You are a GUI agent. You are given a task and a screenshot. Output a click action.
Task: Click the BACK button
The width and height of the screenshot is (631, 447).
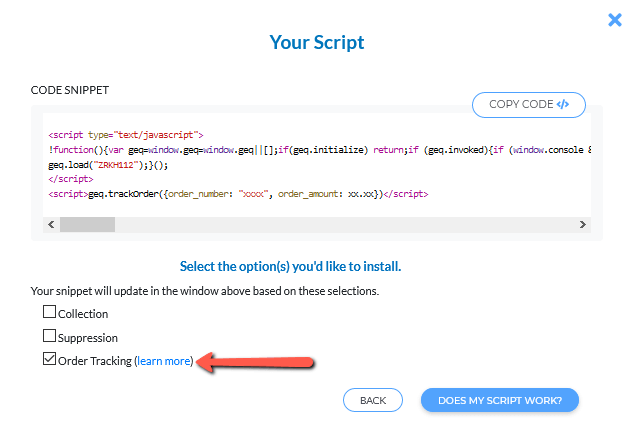point(373,400)
